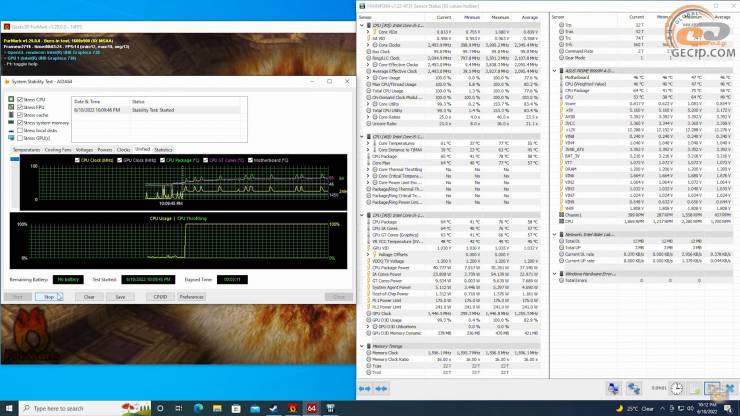
Task: Uncheck the Stress FPU checkbox
Action: pos(20,107)
